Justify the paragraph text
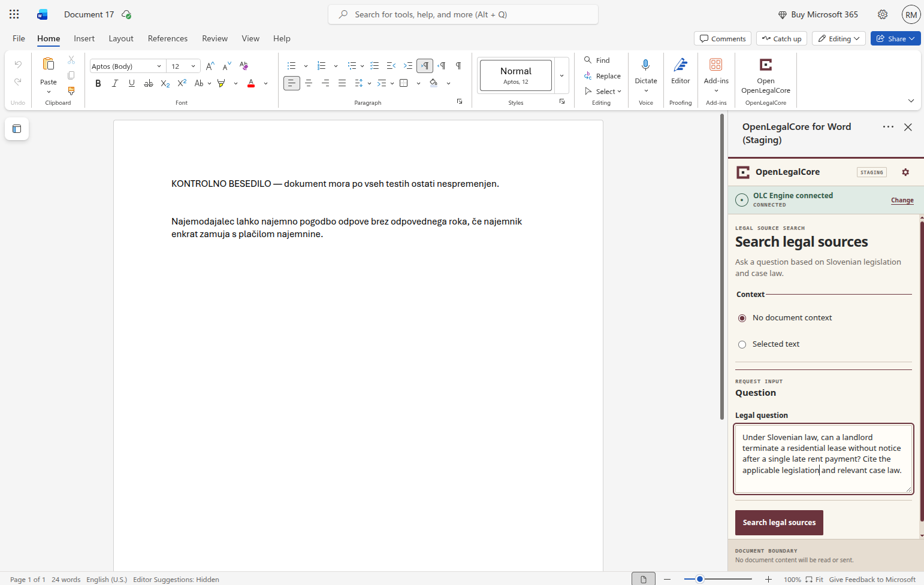The width and height of the screenshot is (924, 585). pyautogui.click(x=342, y=83)
